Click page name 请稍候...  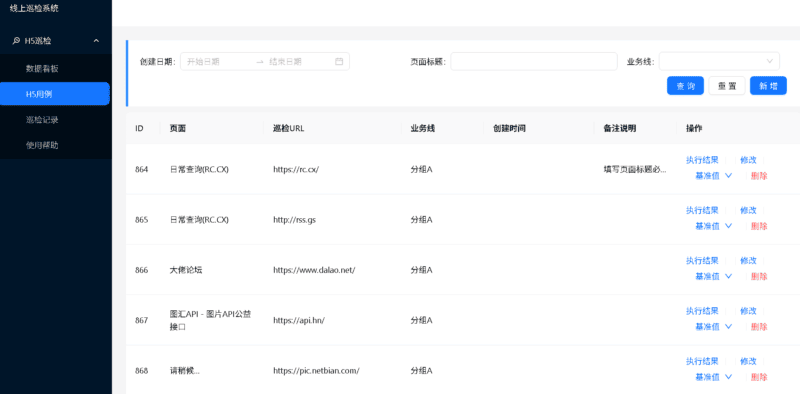[185, 371]
